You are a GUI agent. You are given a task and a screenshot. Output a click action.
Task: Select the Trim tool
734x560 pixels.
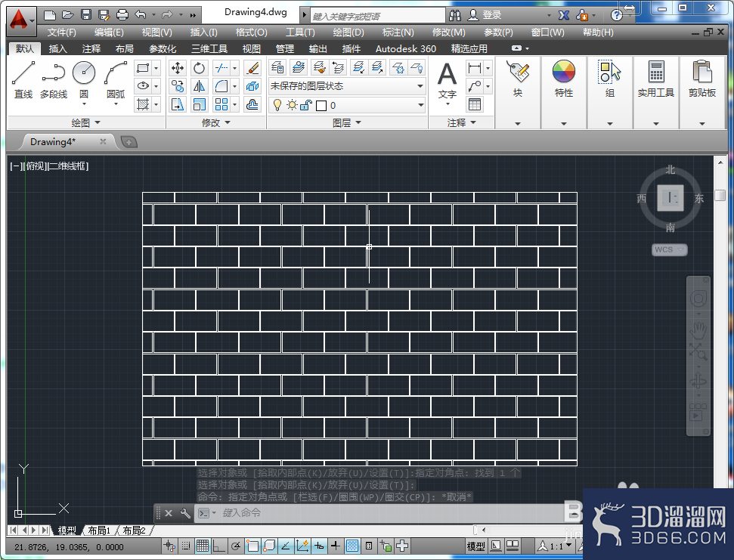pos(221,68)
